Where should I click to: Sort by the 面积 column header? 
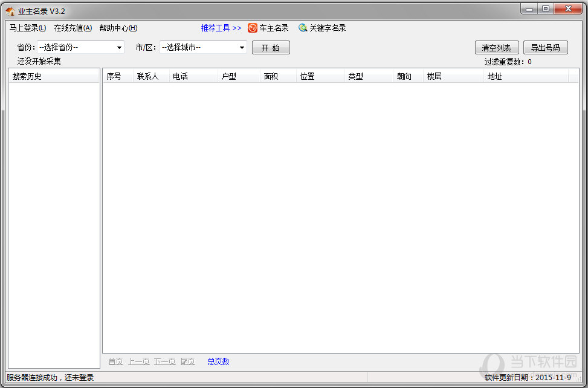point(279,76)
